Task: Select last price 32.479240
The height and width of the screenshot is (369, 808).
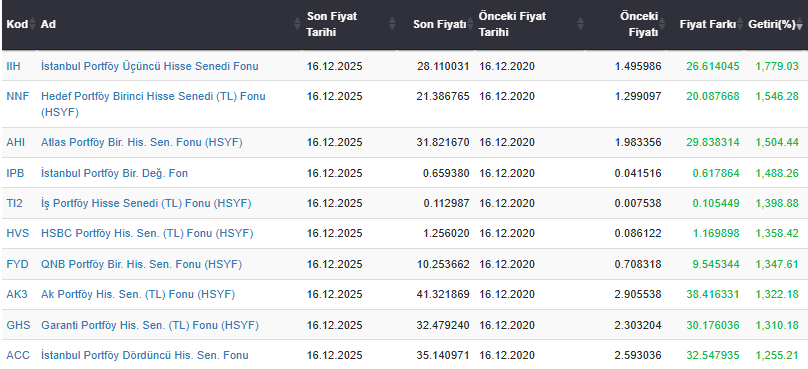Action: pos(443,325)
